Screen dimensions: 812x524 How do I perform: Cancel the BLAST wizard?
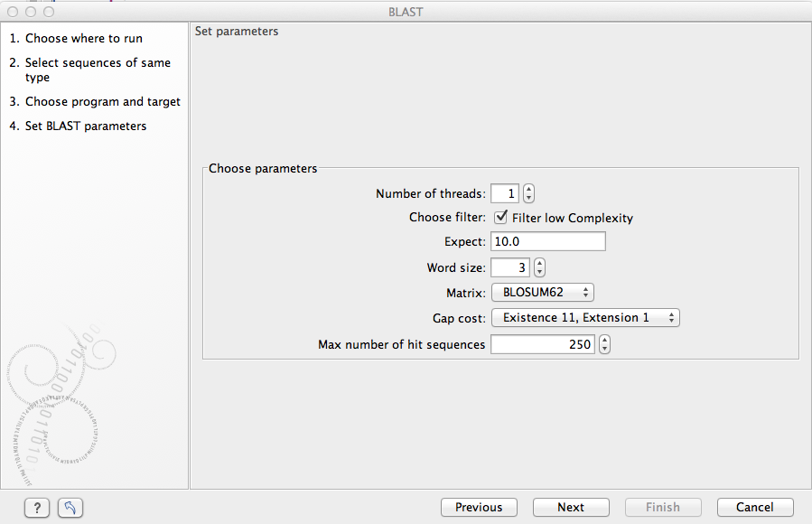click(755, 507)
